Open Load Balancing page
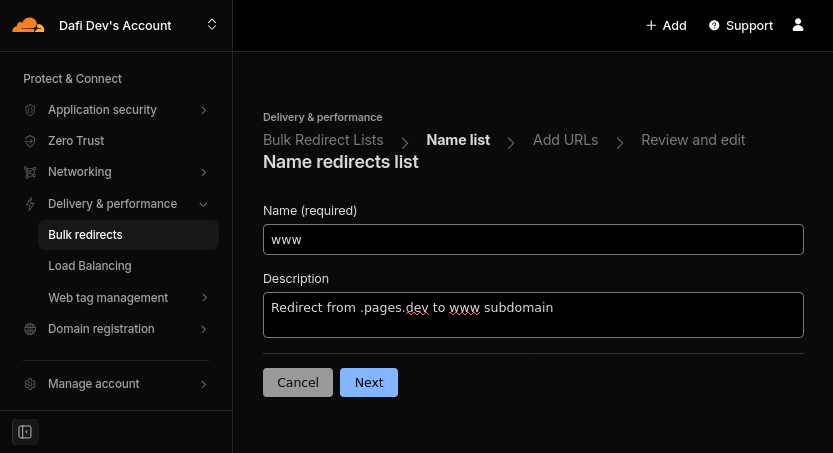The width and height of the screenshot is (833, 453). [90, 266]
